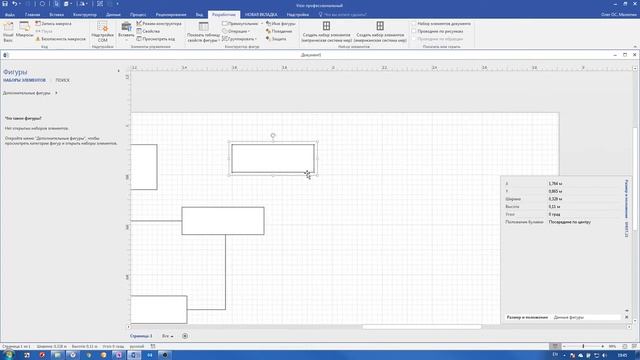Start Запись макроса (Record Macro)
This screenshot has width=640, height=360.
point(53,24)
